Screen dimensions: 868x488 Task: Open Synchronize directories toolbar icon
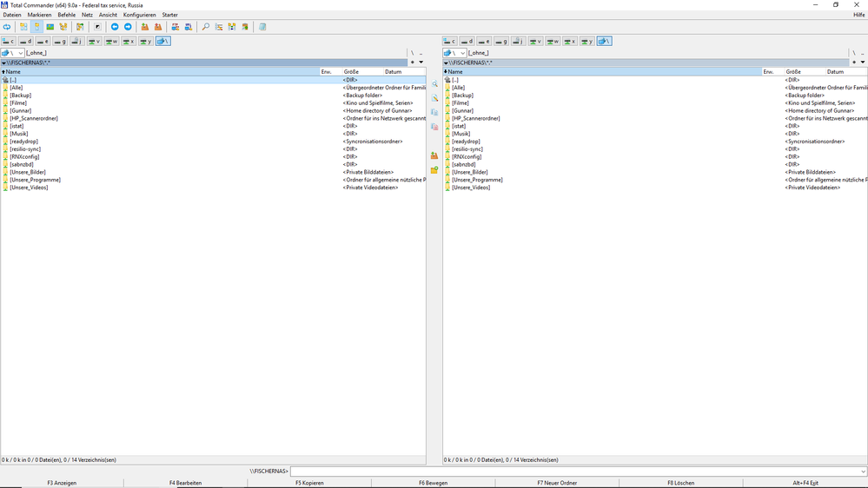pos(232,27)
